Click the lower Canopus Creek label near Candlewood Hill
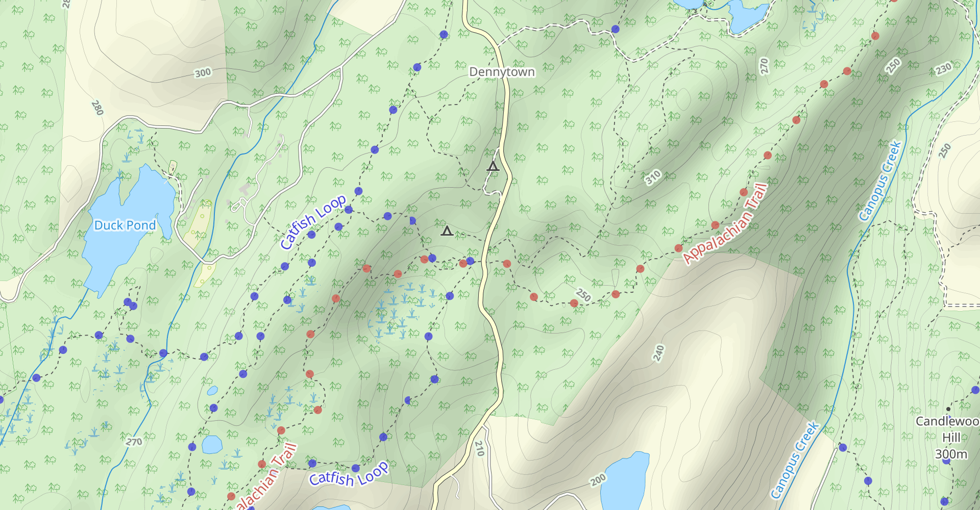This screenshot has width=980, height=510. click(x=794, y=460)
